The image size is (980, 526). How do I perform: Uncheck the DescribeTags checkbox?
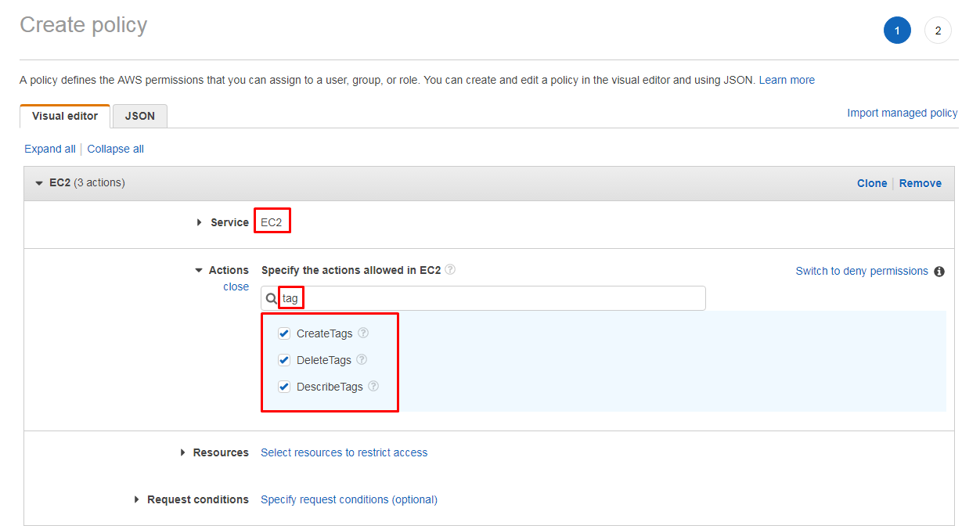click(284, 387)
